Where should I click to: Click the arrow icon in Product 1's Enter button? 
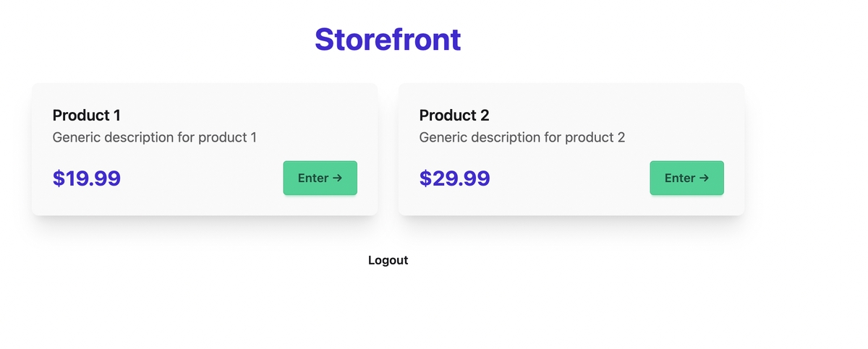click(337, 178)
